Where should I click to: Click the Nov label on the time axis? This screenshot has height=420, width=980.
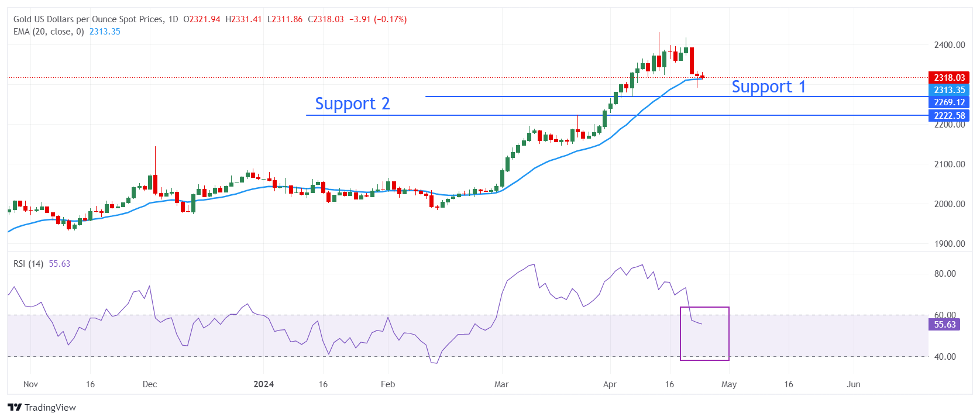pyautogui.click(x=30, y=384)
